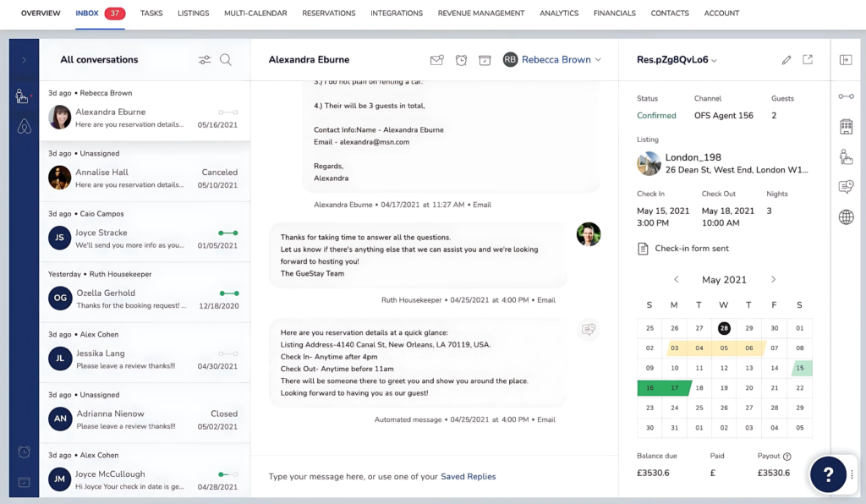Screen dimensions: 866x504
Task: Click Ruth Housekeeper's sender avatar
Action: 589,234
